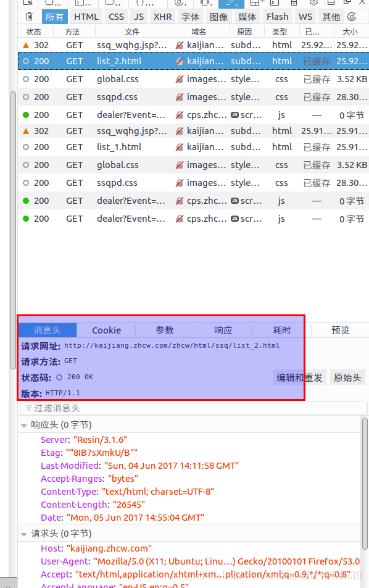Toggle the JS request filter
This screenshot has width=369, height=588.
click(139, 17)
